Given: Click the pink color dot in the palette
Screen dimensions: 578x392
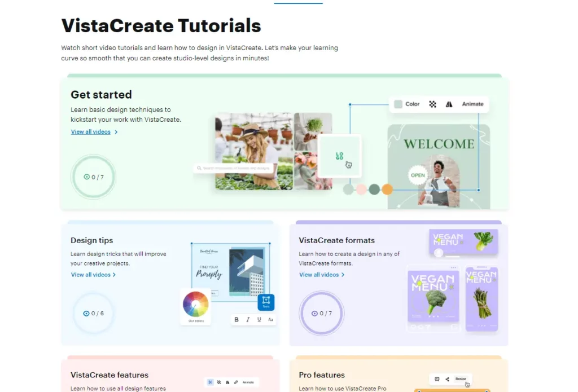Looking at the screenshot, I should point(361,190).
